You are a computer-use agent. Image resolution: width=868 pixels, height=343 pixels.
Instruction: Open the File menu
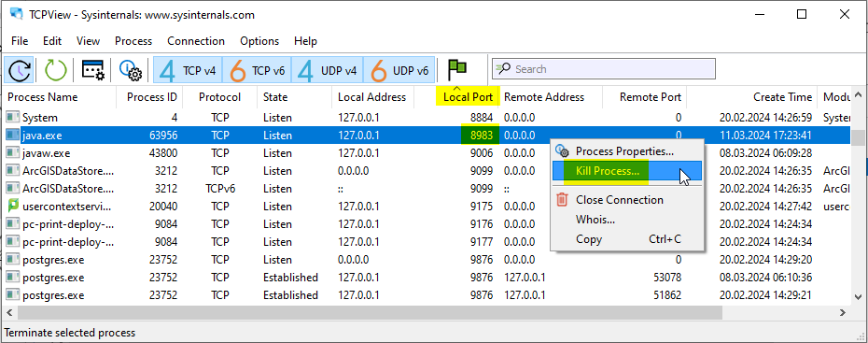coord(20,41)
